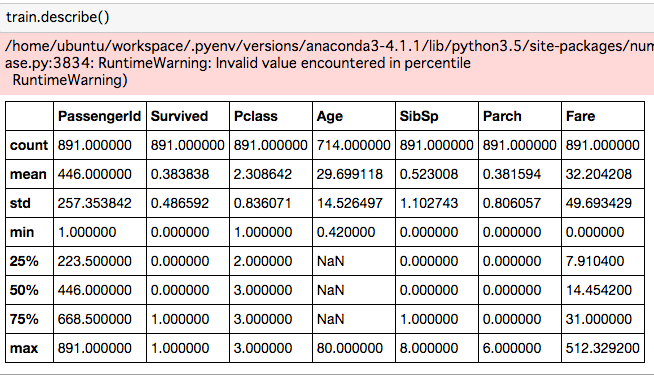
Task: Click the Pclass 25% value 2.000000
Action: [263, 261]
